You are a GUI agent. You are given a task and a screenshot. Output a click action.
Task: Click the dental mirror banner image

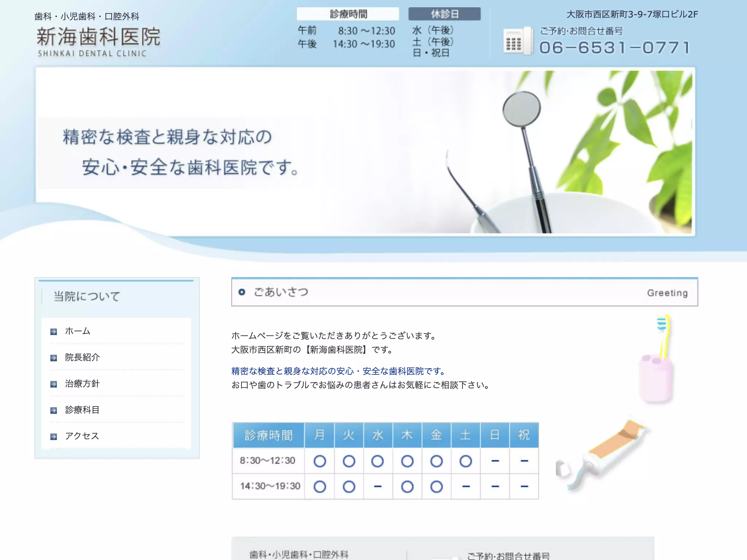[365, 152]
